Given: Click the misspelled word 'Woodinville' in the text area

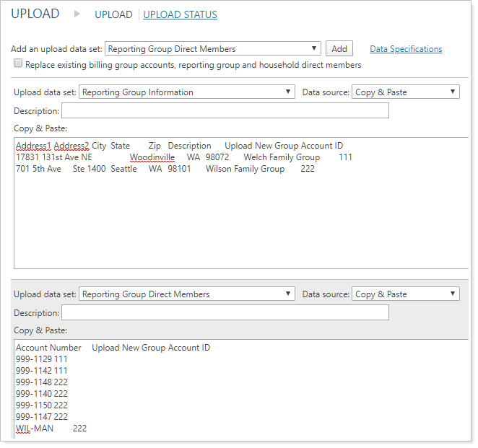Looking at the screenshot, I should (x=152, y=157).
